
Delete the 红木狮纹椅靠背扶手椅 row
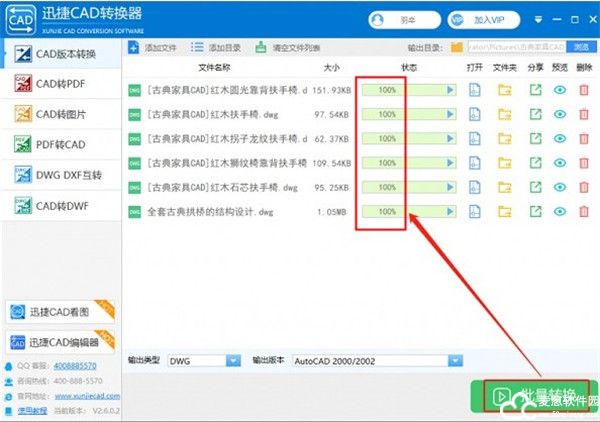[584, 163]
